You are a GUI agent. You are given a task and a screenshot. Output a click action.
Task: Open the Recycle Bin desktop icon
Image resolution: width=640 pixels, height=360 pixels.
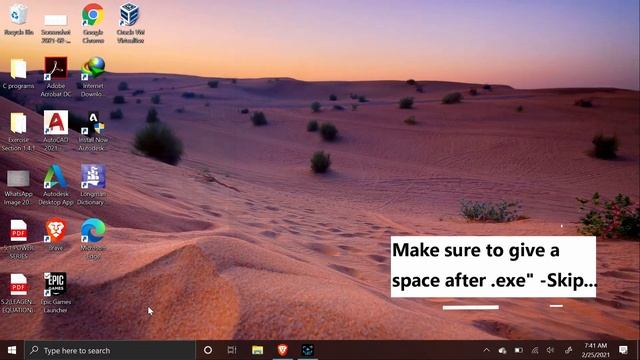tap(18, 19)
